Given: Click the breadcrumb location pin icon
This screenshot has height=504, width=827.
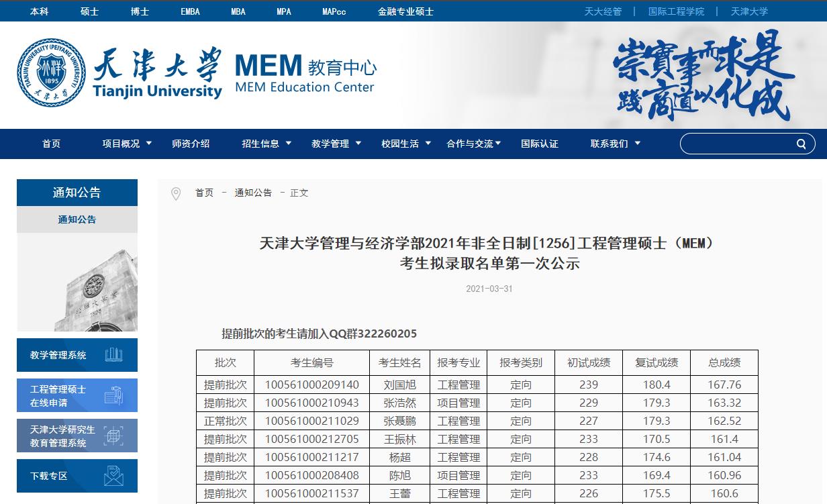Looking at the screenshot, I should pos(177,193).
